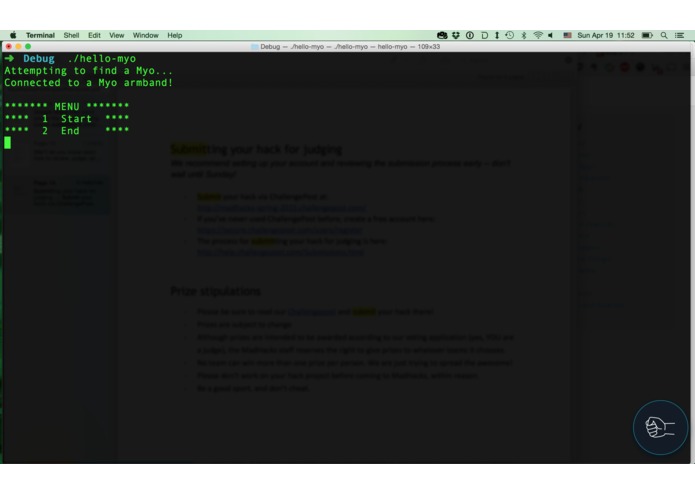This screenshot has width=695, height=494.
Task: Click the volume speaker icon
Action: pyautogui.click(x=551, y=35)
